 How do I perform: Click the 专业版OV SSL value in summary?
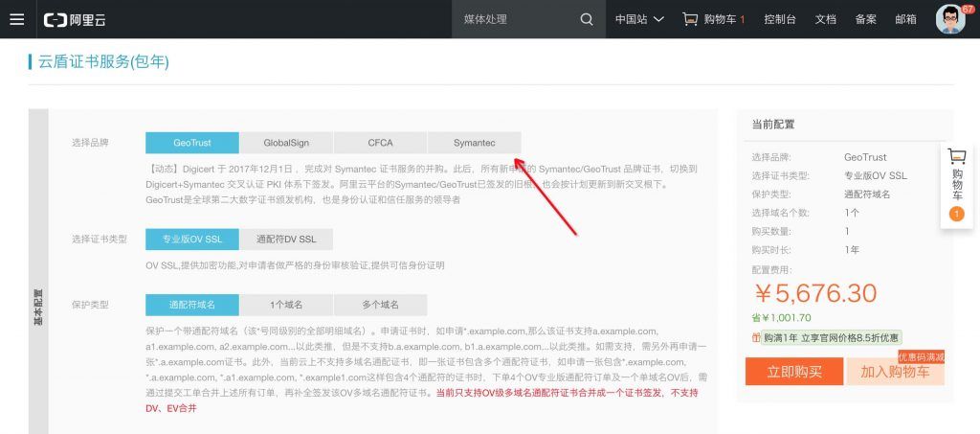[875, 175]
